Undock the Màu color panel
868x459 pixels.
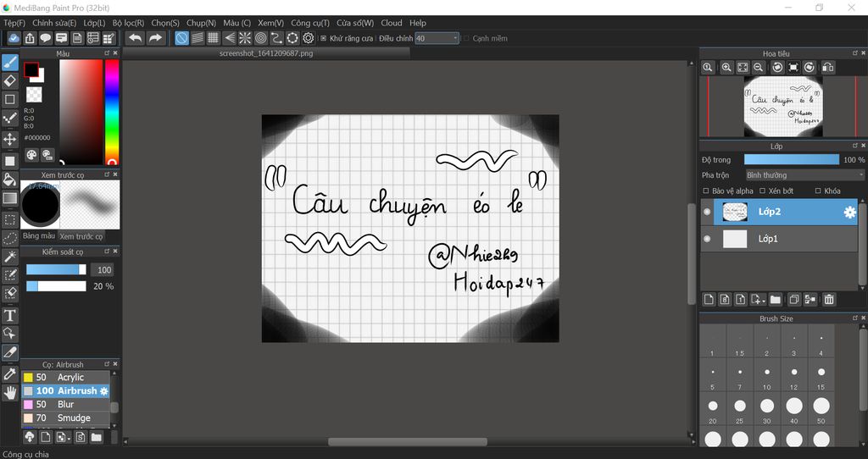point(107,53)
